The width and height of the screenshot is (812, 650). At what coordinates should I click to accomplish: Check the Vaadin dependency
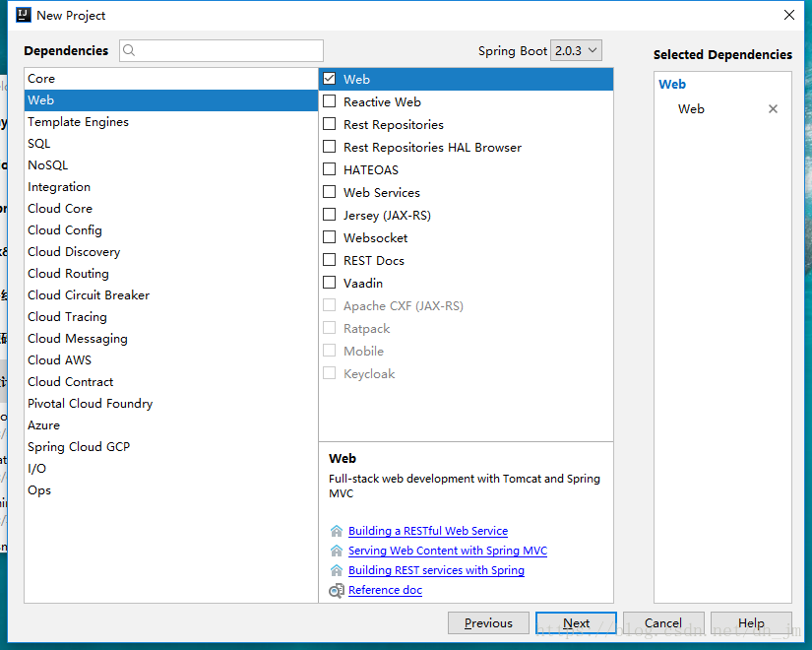click(330, 283)
